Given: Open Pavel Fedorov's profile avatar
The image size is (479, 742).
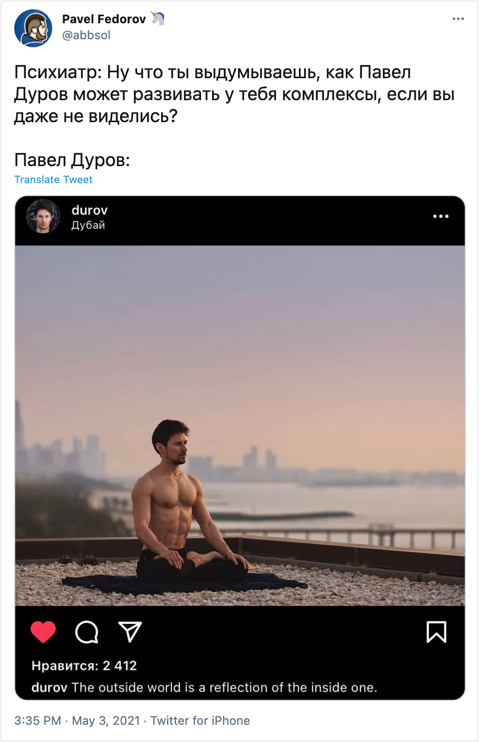Looking at the screenshot, I should 33,28.
